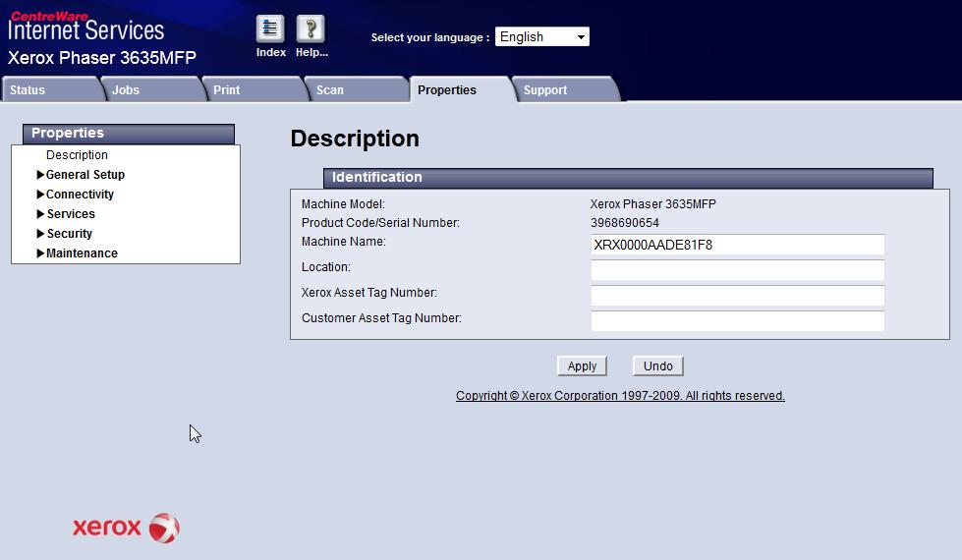
Task: Open General Setup tree item label
Action: point(85,175)
